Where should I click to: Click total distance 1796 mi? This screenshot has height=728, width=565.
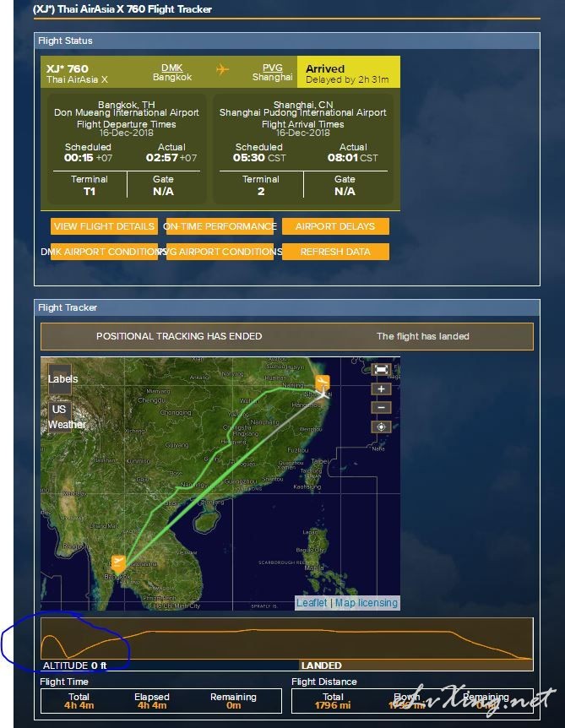(333, 705)
